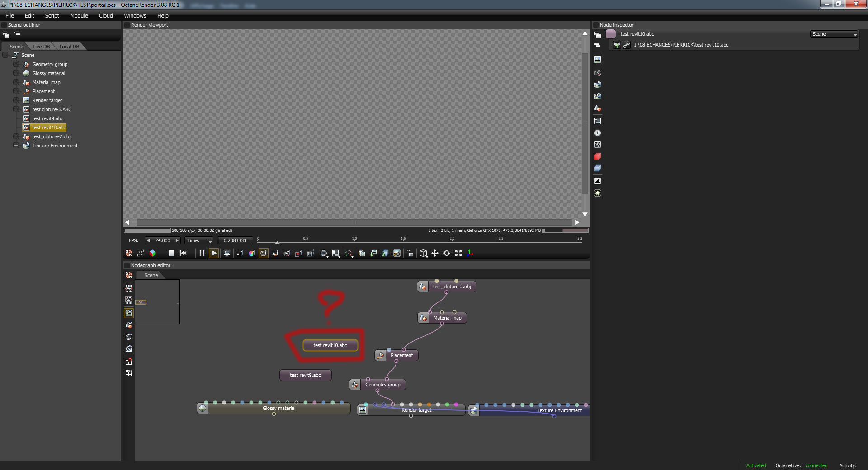Expand the Texture Environment tree item

click(x=16, y=146)
